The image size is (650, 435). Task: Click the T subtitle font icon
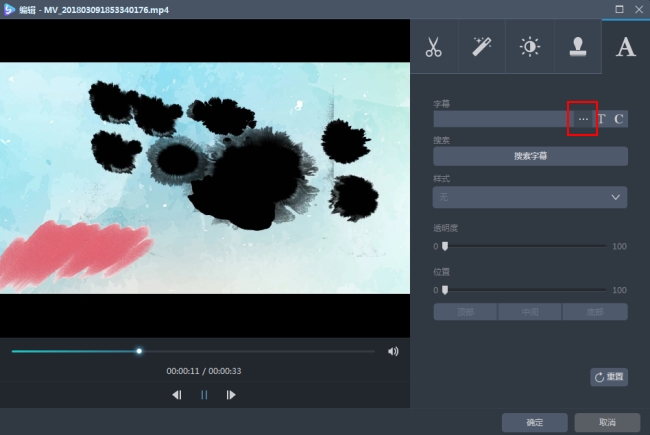coord(602,119)
